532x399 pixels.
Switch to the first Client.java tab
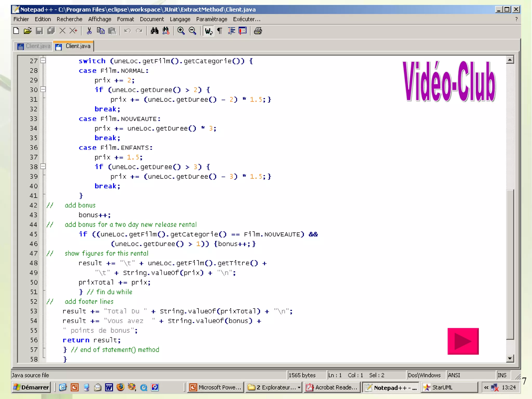click(x=34, y=46)
